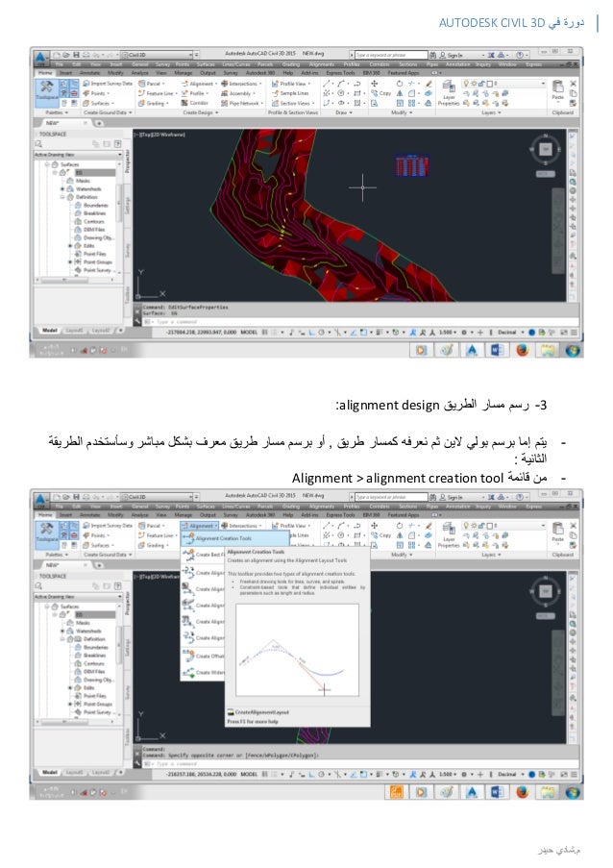Switch to Output ribbon tab, lower screenshot

point(208,515)
